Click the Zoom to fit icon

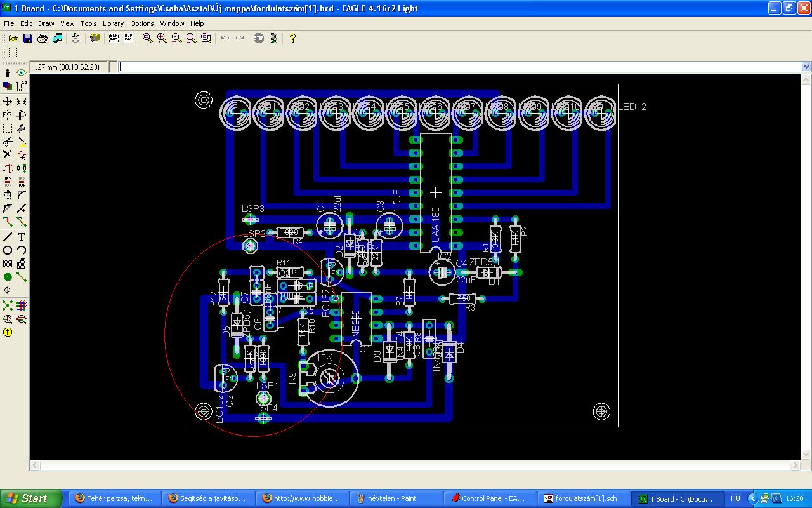click(x=148, y=38)
